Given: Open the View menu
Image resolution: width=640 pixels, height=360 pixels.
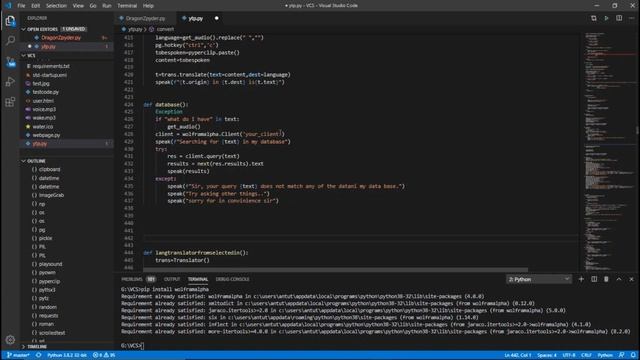Looking at the screenshot, I should [x=78, y=6].
